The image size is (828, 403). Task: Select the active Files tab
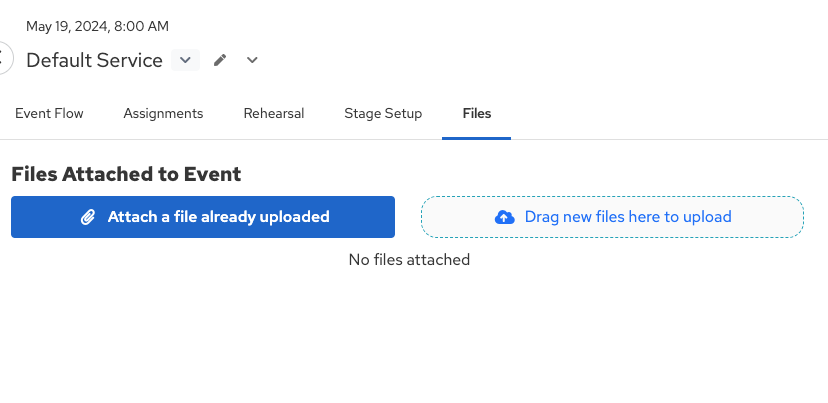tap(477, 114)
